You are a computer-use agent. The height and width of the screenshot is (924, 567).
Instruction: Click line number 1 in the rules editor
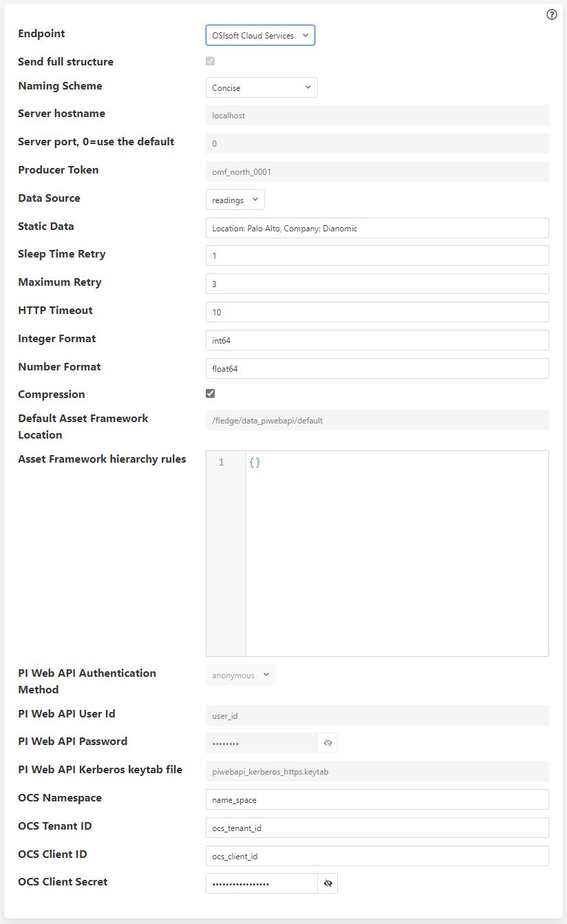point(222,462)
